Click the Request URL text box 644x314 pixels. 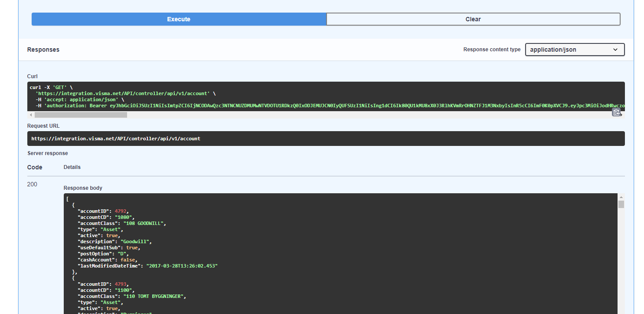pos(326,139)
